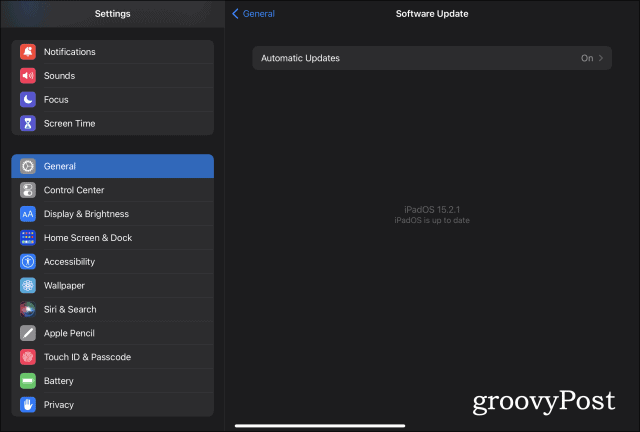Screen dimensions: 640x432
Task: Expand Automatic Updates using the right chevron
Action: point(601,58)
